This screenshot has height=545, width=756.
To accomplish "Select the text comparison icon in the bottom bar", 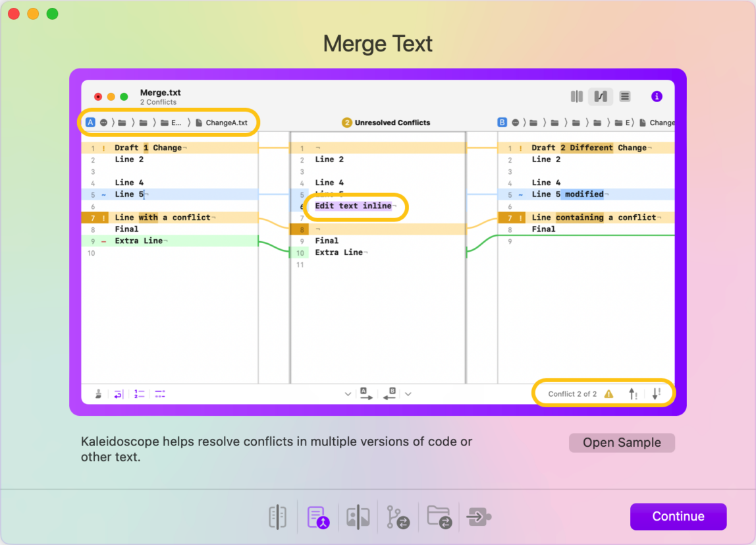I will click(x=277, y=517).
